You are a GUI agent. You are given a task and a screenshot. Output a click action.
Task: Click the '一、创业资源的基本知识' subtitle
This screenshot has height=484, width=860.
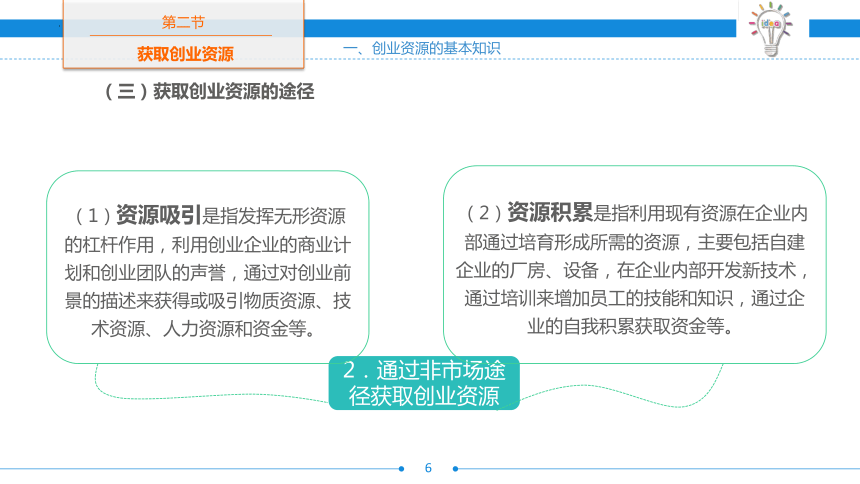(x=422, y=48)
